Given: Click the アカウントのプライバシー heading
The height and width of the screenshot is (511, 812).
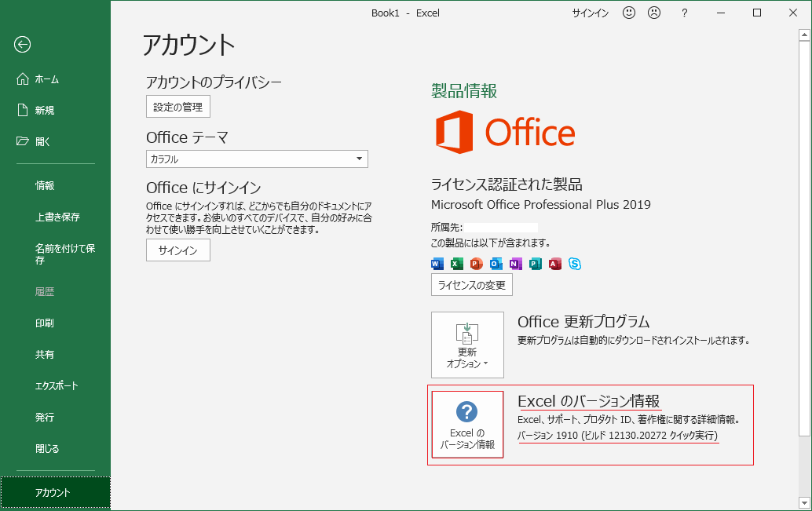Looking at the screenshot, I should (x=214, y=82).
